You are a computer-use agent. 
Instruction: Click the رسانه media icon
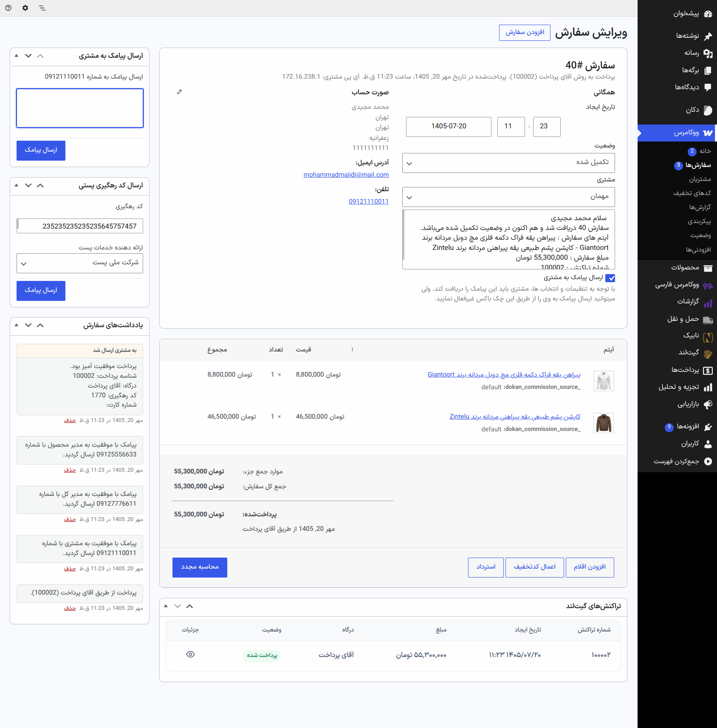708,53
